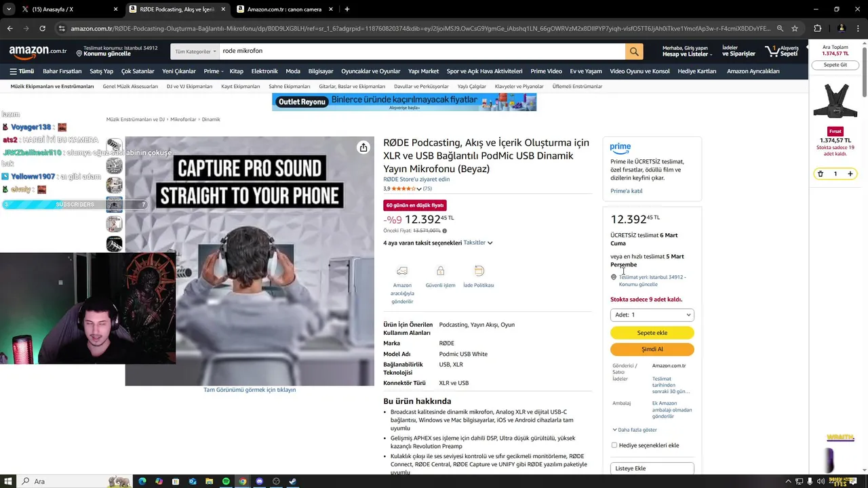Open the Chrome three-dot menu
This screenshot has height=488, width=868.
(858, 28)
